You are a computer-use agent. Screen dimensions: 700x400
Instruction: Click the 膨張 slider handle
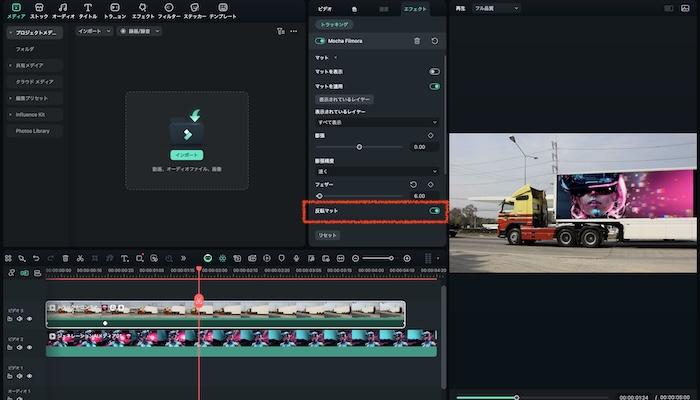(359, 147)
